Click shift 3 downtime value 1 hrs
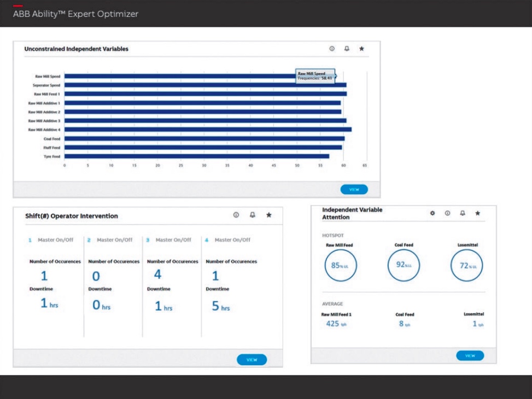Screen dimensions: 532x399 163,306
